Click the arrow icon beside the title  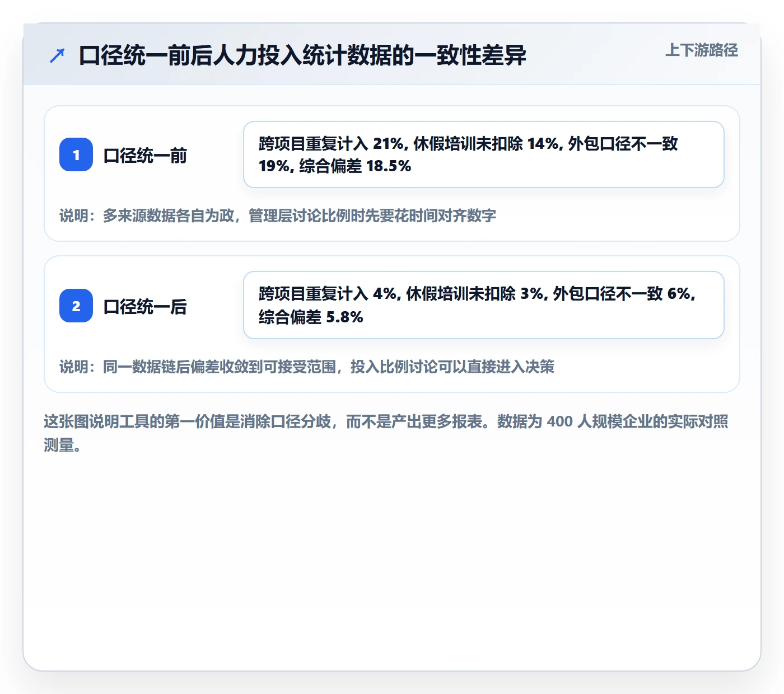click(57, 55)
